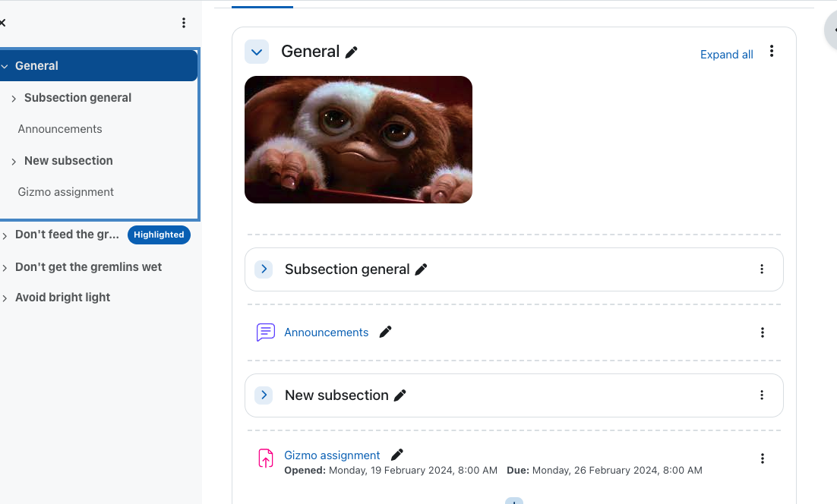Open New subsection actions menu
The image size is (837, 504).
[762, 395]
